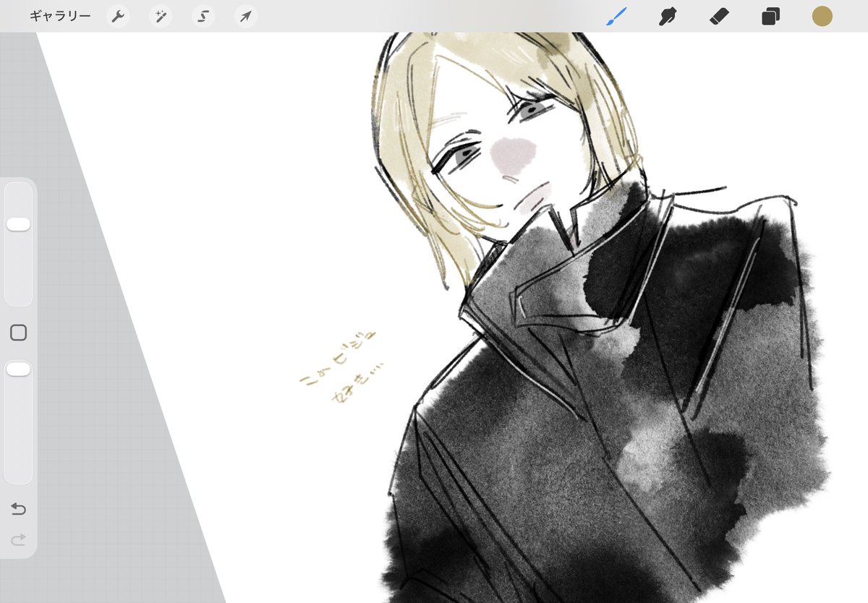
Task: Open the Actions wrench menu
Action: pos(118,17)
